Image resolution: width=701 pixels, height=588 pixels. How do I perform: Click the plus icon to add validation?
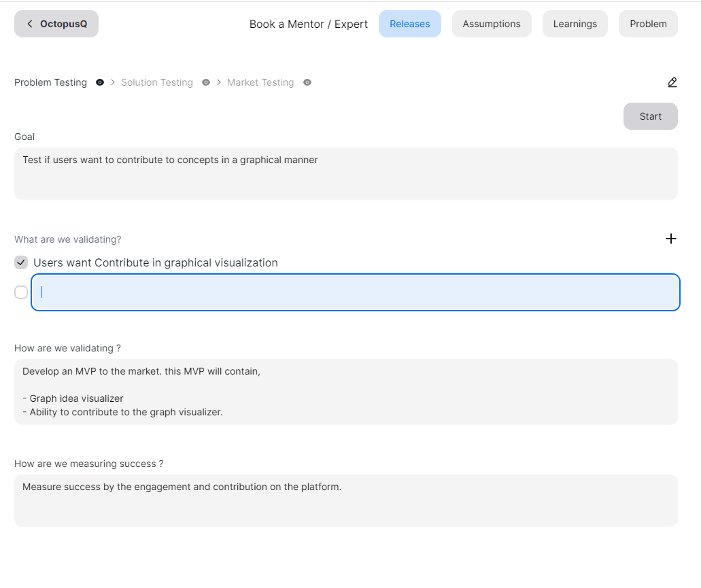point(670,239)
